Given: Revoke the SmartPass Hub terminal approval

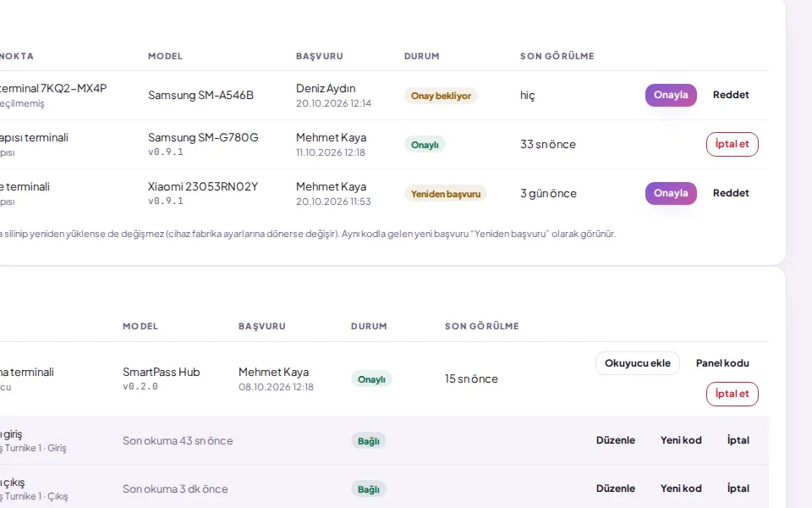Looking at the screenshot, I should pyautogui.click(x=732, y=394).
